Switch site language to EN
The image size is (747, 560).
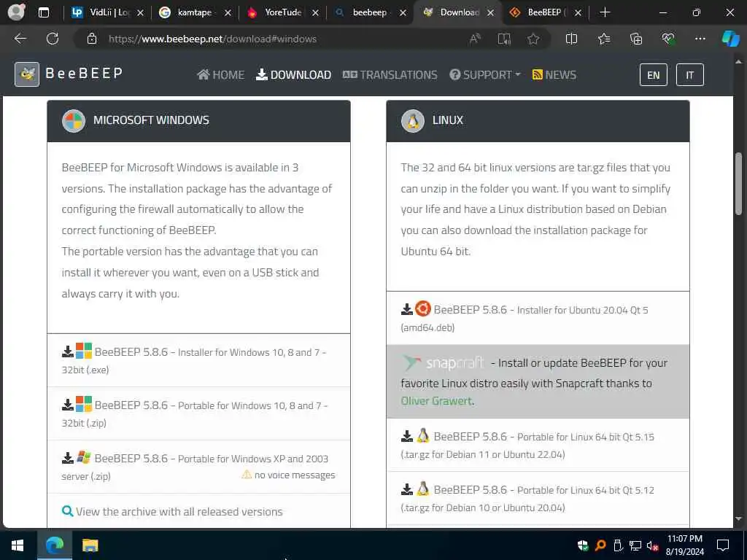click(653, 75)
